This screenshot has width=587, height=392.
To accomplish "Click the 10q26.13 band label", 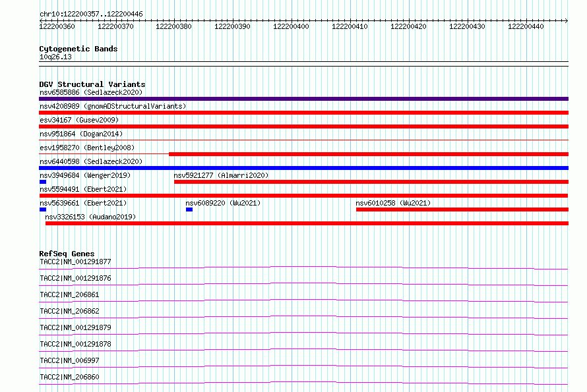I will (55, 57).
